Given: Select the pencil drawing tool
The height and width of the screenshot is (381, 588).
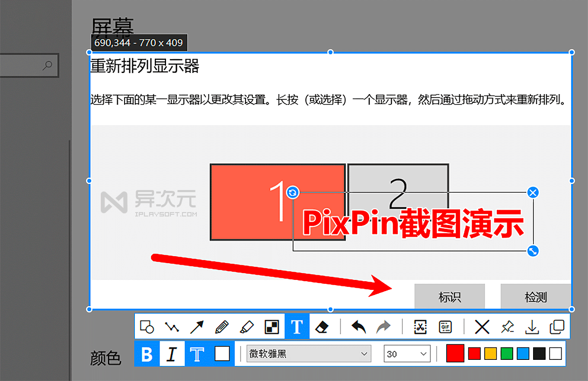Looking at the screenshot, I should [x=222, y=327].
